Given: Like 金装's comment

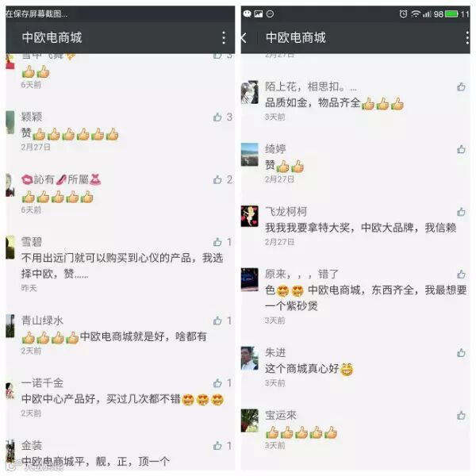Looking at the screenshot, I should coord(217,446).
